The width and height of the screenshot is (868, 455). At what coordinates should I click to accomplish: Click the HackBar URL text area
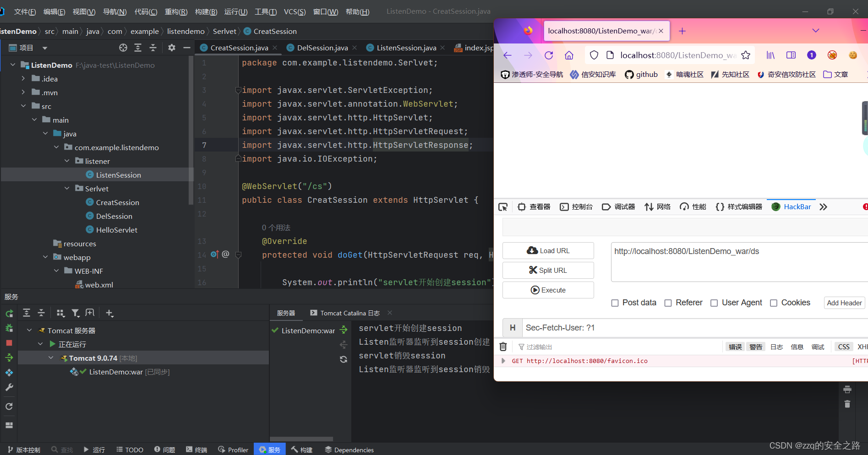pyautogui.click(x=739, y=262)
